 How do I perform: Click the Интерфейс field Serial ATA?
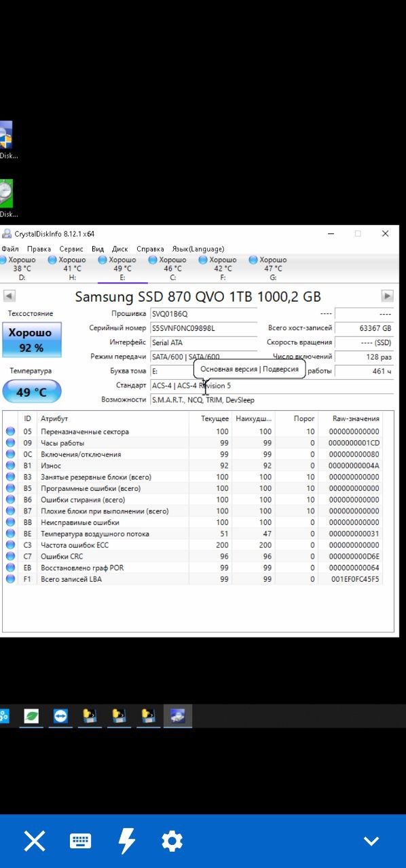[x=203, y=342]
